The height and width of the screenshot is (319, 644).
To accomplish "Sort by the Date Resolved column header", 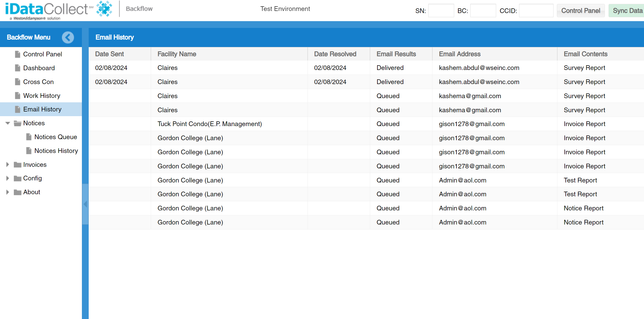I will click(x=339, y=54).
